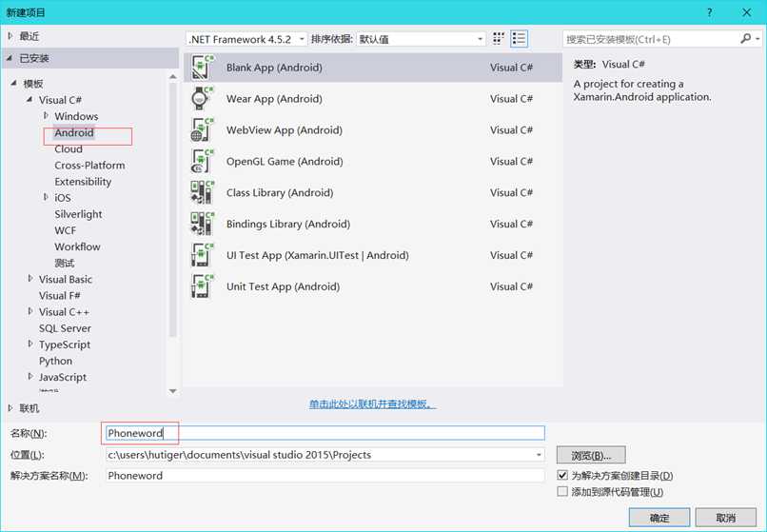Select the Class Library (Android) template text
Image resolution: width=767 pixels, height=532 pixels.
pos(280,193)
